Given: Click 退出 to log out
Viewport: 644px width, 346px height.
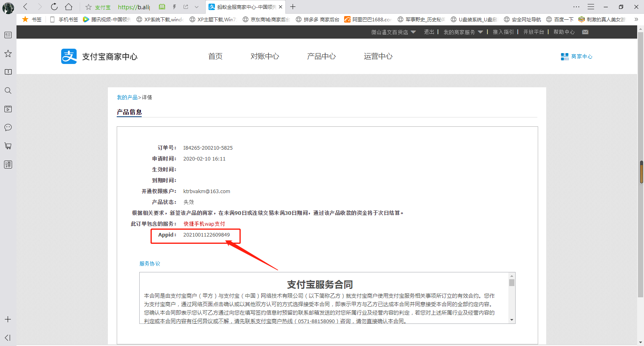Looking at the screenshot, I should [429, 32].
